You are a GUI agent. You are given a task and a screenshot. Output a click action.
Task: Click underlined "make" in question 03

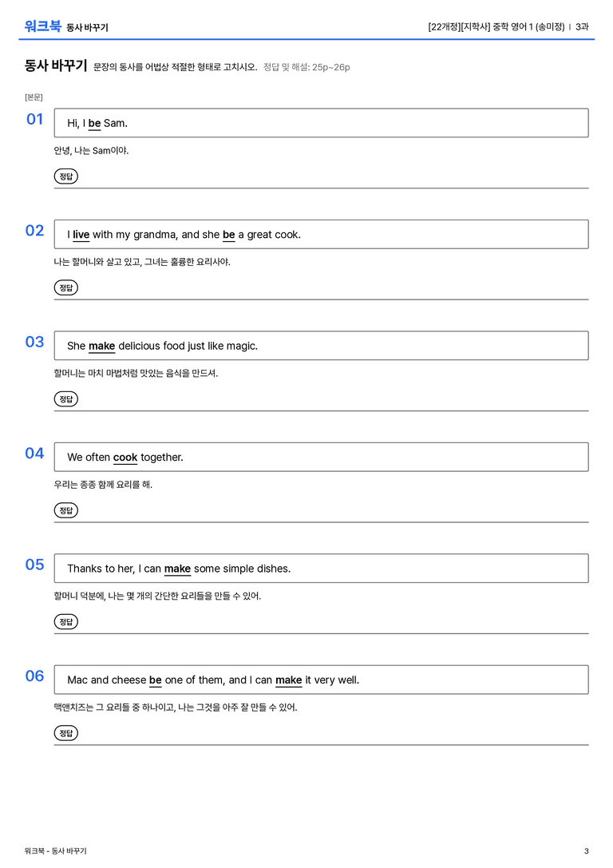(102, 346)
